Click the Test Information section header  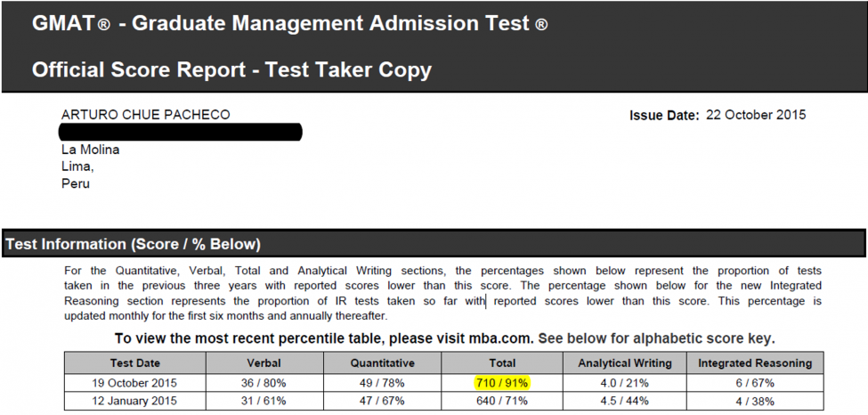[134, 244]
